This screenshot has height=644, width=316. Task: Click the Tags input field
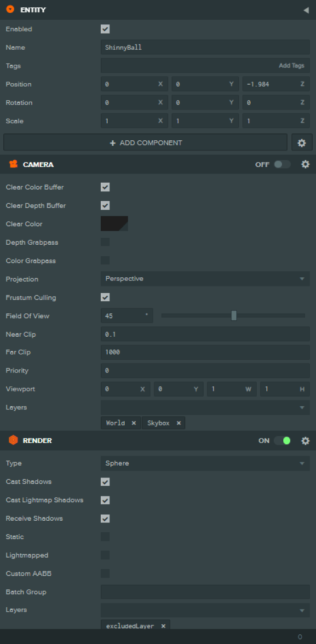205,65
